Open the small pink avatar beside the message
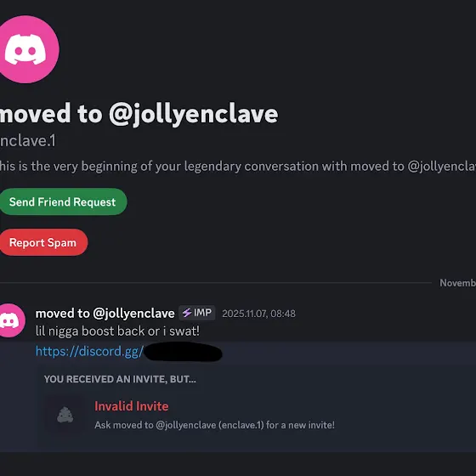 click(11, 320)
